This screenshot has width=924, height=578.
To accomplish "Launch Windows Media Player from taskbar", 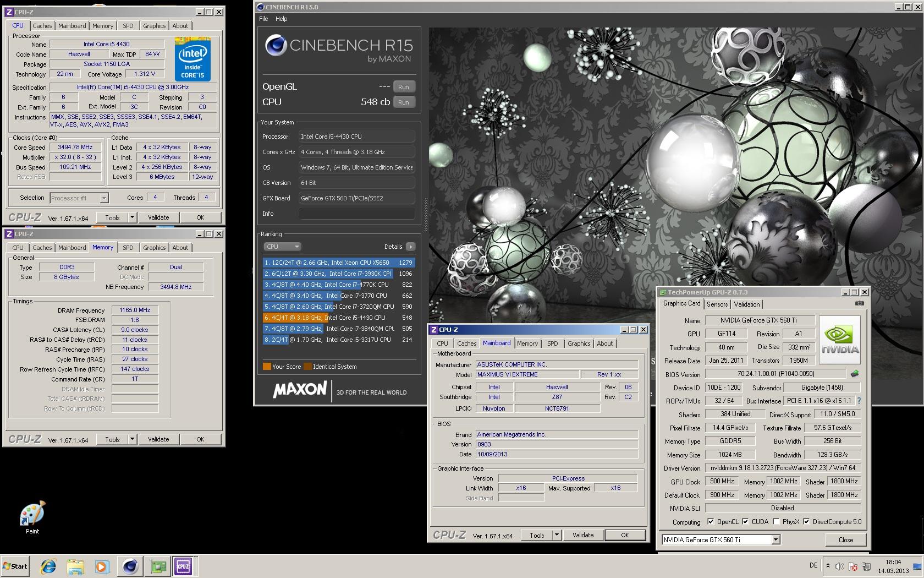I will 102,566.
